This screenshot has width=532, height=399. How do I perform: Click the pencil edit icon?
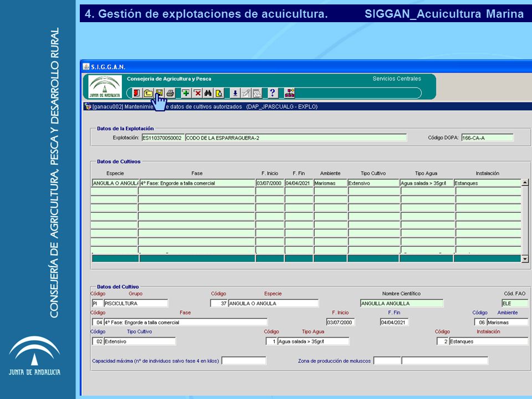pos(246,93)
